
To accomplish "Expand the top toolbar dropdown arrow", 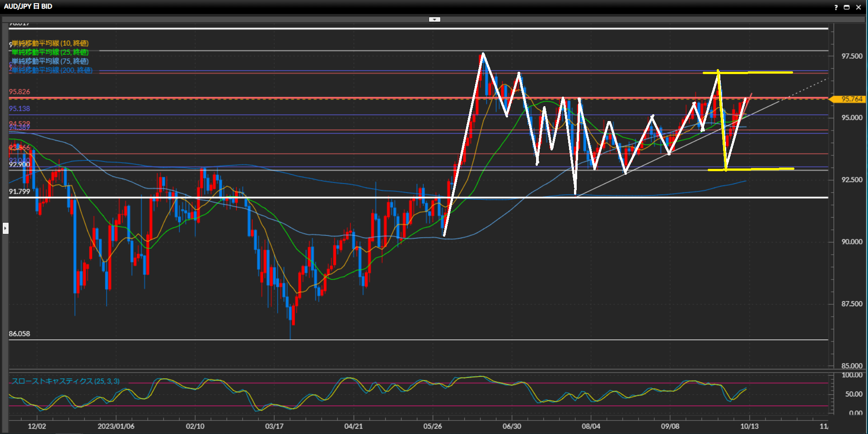I will [x=434, y=19].
